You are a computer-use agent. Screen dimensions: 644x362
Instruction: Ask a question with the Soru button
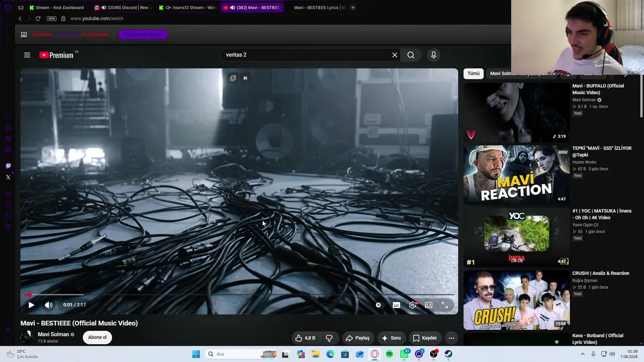coord(391,338)
